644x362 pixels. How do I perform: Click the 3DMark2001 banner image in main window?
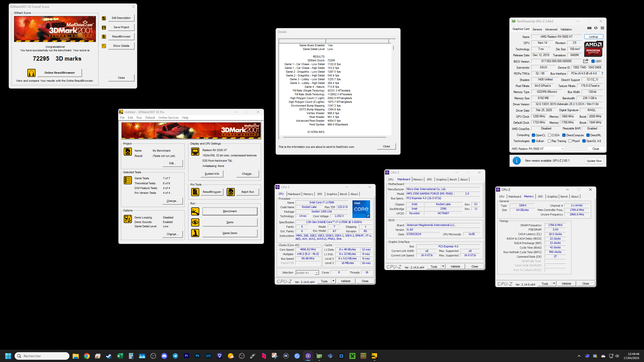coord(191,131)
